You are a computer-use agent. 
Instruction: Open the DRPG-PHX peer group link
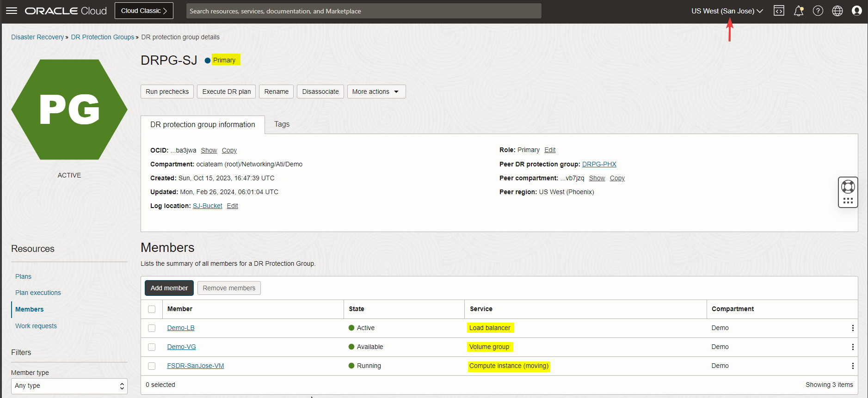point(599,164)
